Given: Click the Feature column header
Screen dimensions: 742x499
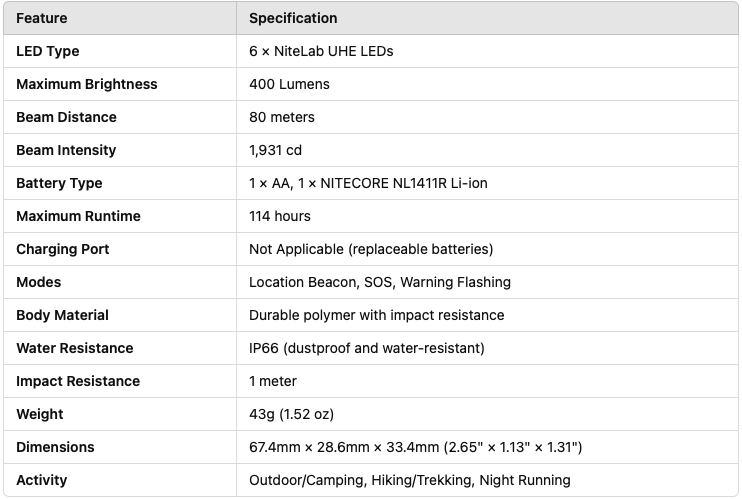Looking at the screenshot, I should coord(42,18).
